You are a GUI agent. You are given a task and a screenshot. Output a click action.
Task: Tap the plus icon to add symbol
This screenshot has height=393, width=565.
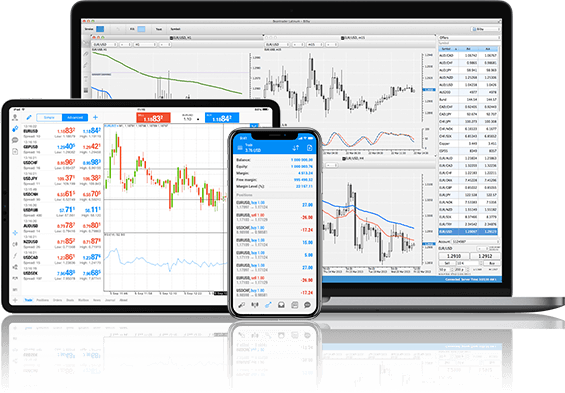[x=95, y=117]
